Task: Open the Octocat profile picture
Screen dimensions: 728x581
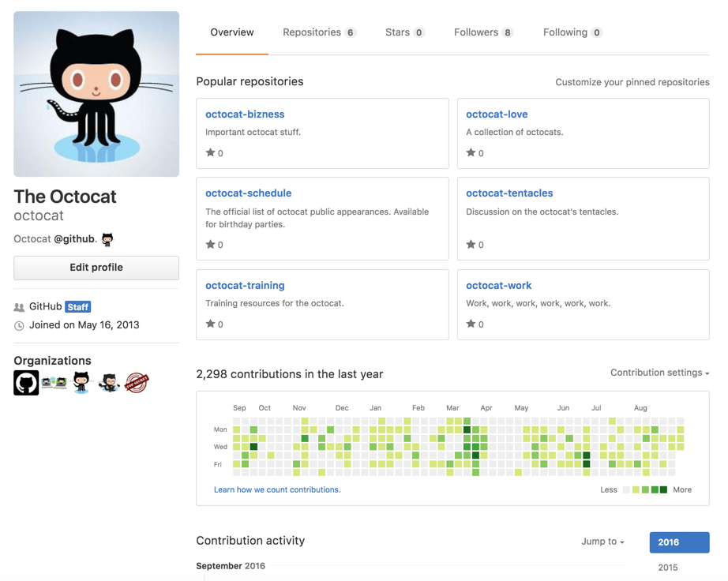Action: (x=96, y=94)
